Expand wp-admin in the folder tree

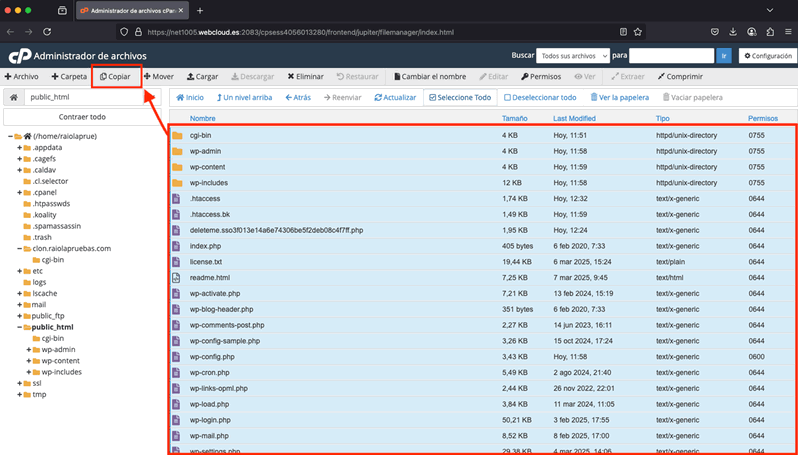pyautogui.click(x=29, y=349)
